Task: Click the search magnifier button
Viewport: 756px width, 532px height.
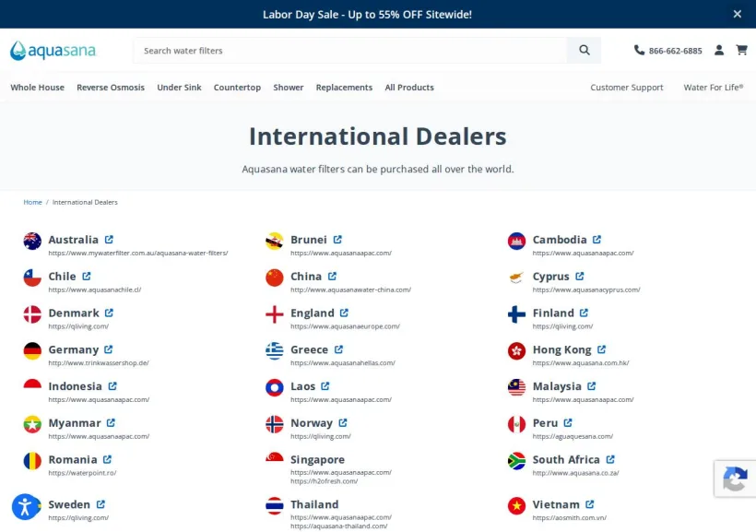Action: point(584,50)
